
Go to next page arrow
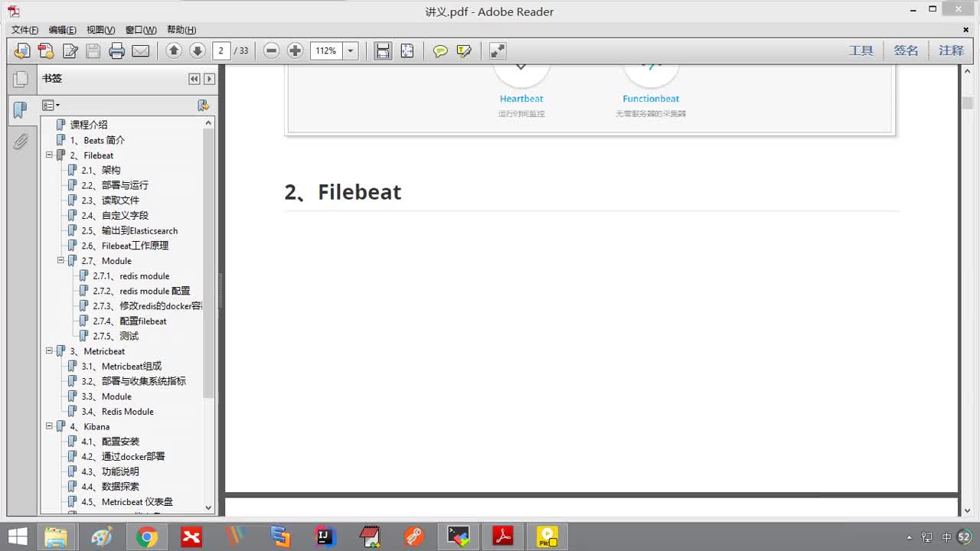click(198, 51)
